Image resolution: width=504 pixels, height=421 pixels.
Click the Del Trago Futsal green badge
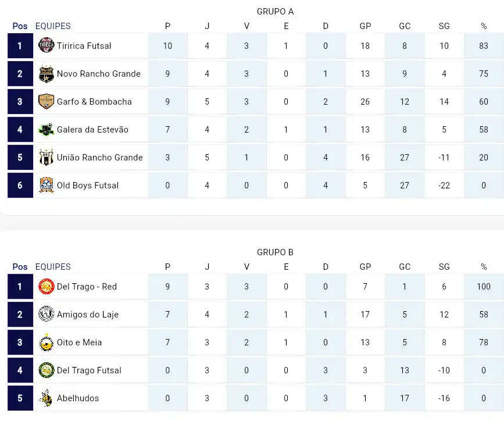[46, 370]
